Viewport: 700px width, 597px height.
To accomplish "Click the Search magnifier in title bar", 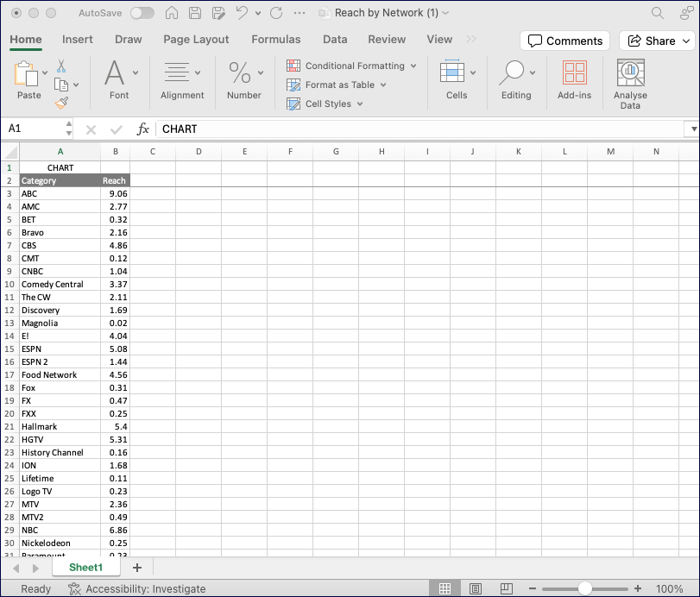I will tap(657, 13).
